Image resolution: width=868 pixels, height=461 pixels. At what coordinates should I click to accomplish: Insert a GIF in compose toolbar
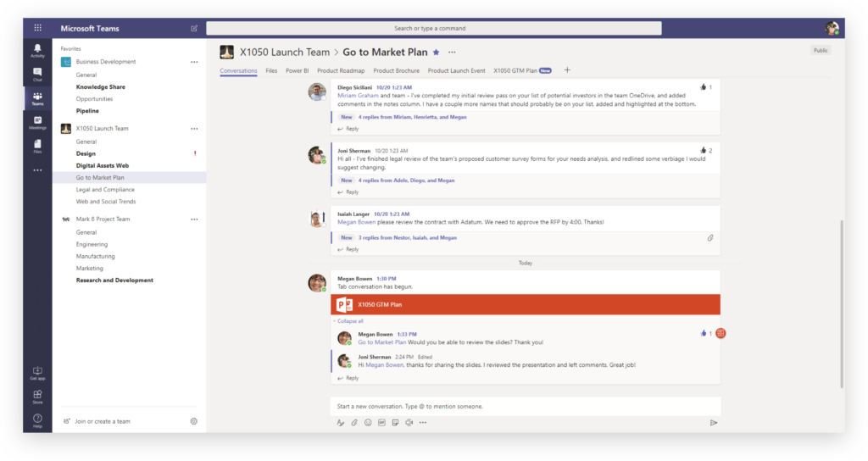click(x=382, y=423)
